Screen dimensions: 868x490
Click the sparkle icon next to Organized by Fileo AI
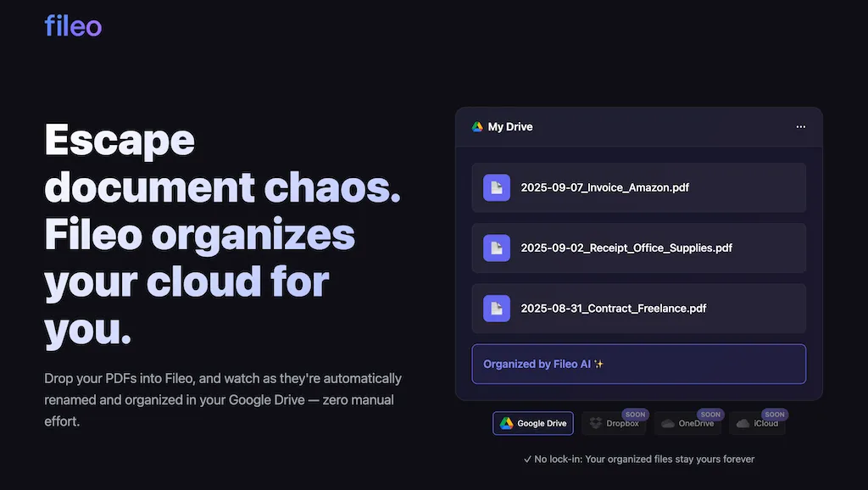point(600,364)
